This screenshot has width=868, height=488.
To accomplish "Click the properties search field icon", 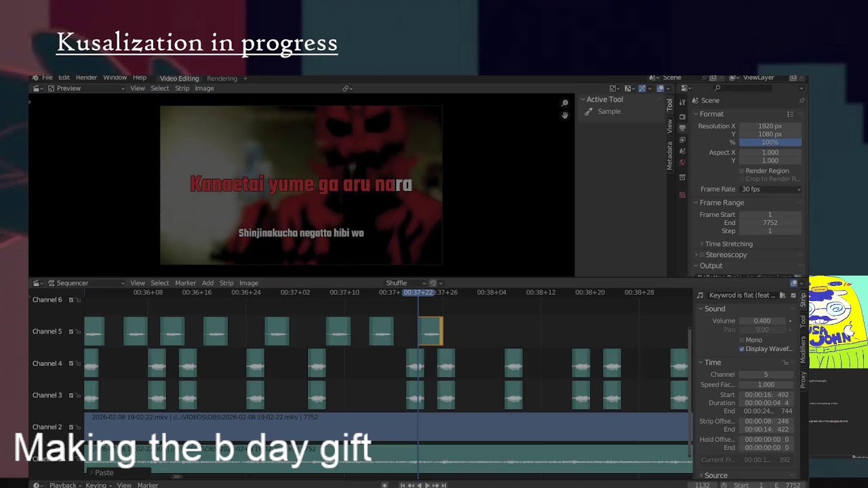I will pos(717,88).
